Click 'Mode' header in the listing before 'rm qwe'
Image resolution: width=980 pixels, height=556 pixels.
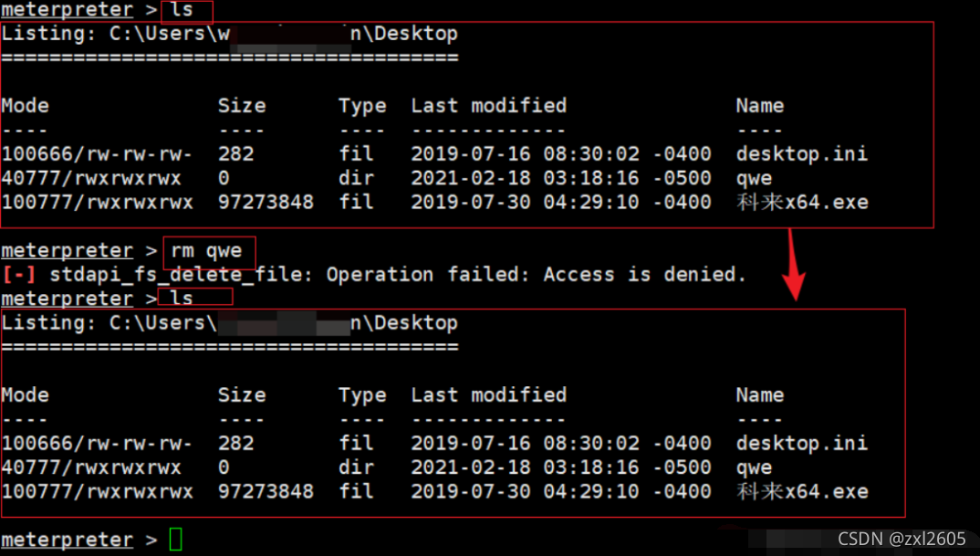tap(25, 106)
